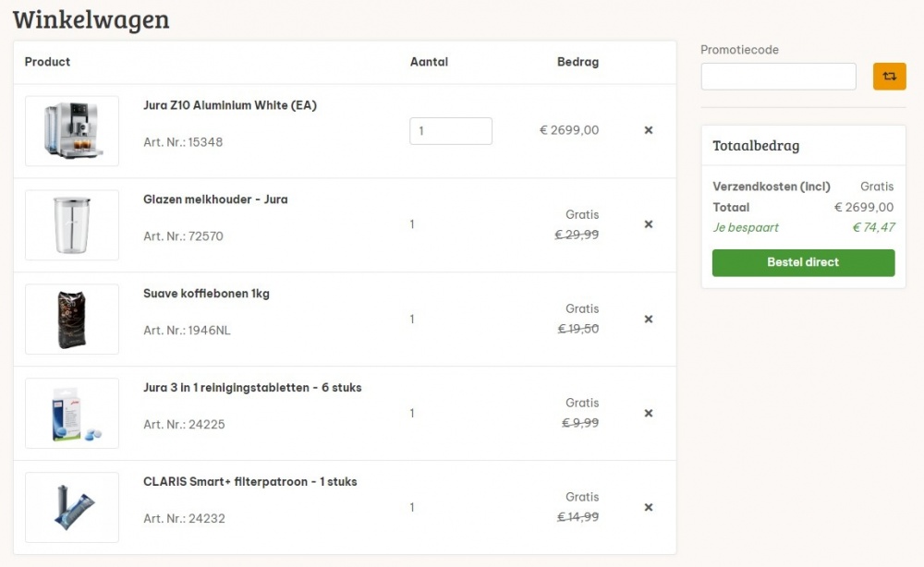Image resolution: width=924 pixels, height=567 pixels.
Task: Open Jura 3 in 1 reinigingstabletten link
Action: (252, 388)
